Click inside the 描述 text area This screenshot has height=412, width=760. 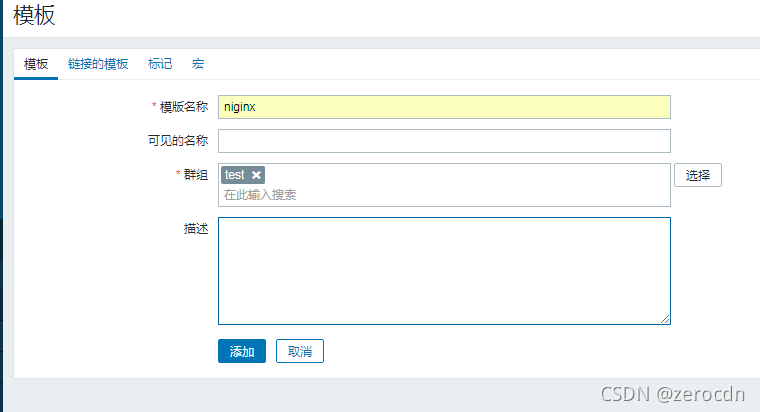coord(444,271)
